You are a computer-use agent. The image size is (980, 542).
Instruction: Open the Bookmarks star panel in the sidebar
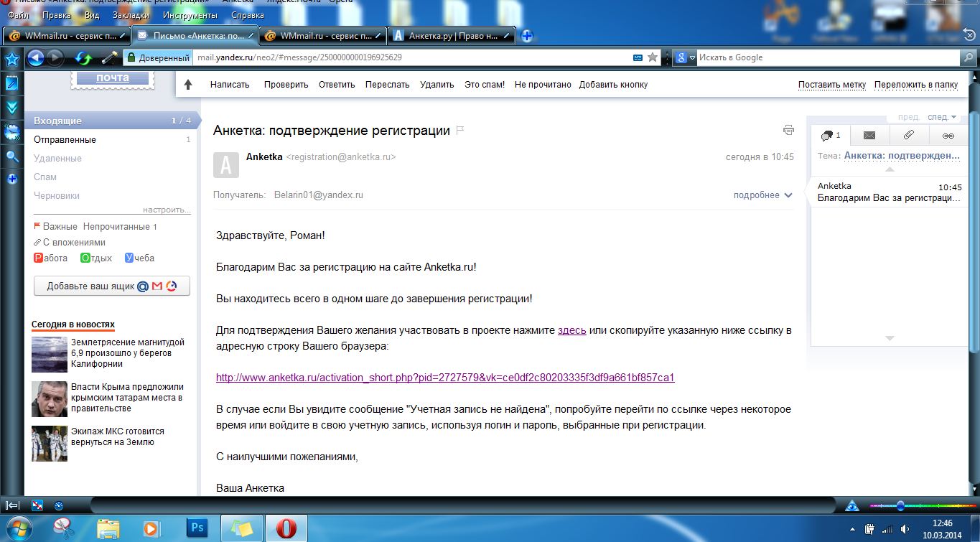[12, 59]
